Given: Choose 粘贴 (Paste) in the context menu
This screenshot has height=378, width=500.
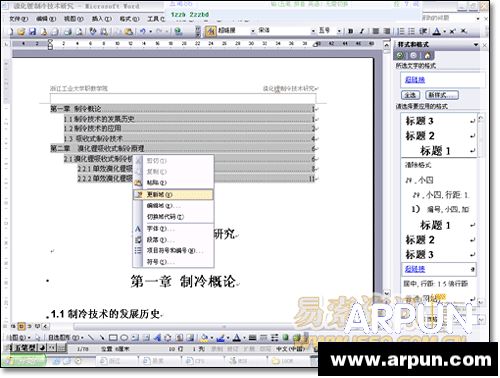Looking at the screenshot, I should pyautogui.click(x=173, y=182).
